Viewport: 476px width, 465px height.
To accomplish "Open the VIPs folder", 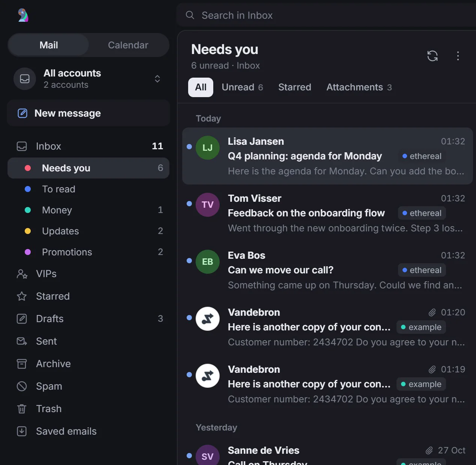I will pyautogui.click(x=88, y=274).
